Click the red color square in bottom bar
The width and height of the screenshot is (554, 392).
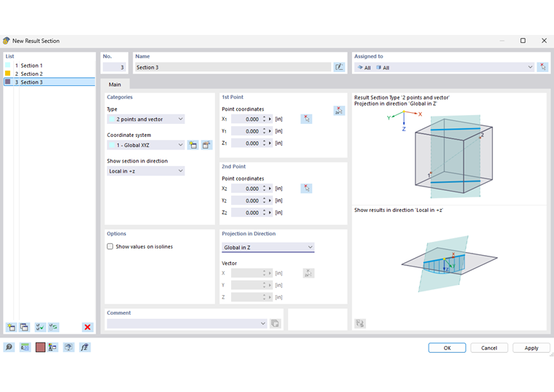(40, 348)
